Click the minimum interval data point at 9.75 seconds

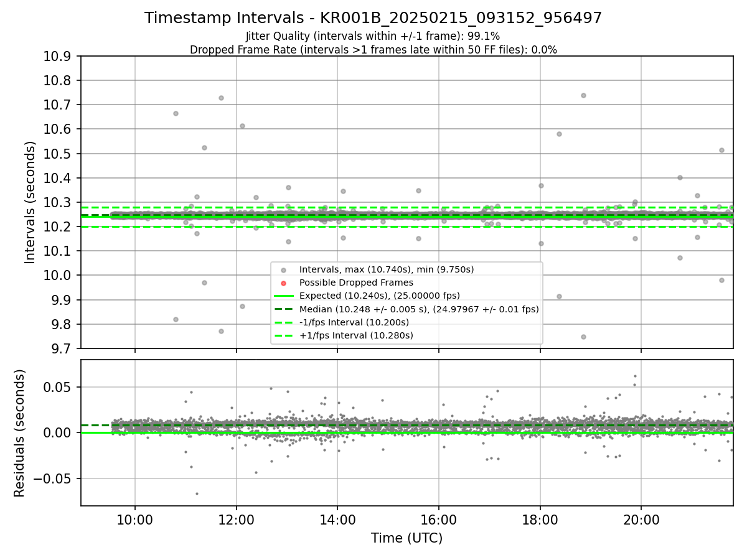[x=583, y=337]
